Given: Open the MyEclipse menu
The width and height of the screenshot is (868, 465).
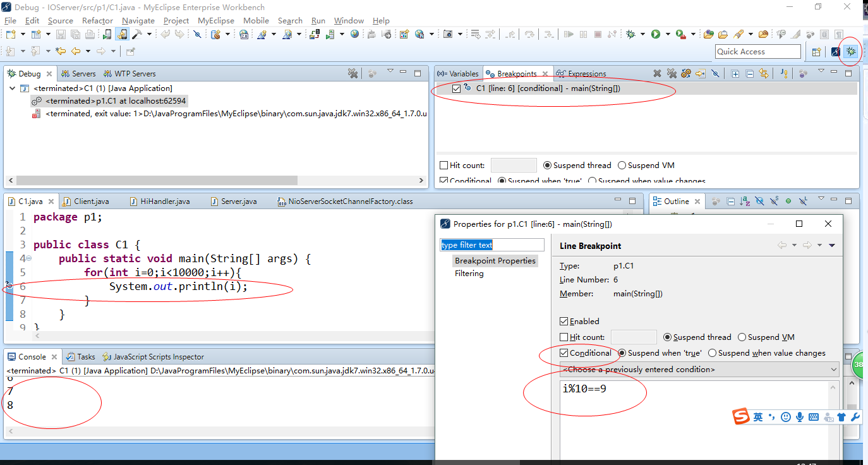Looking at the screenshot, I should pos(216,21).
